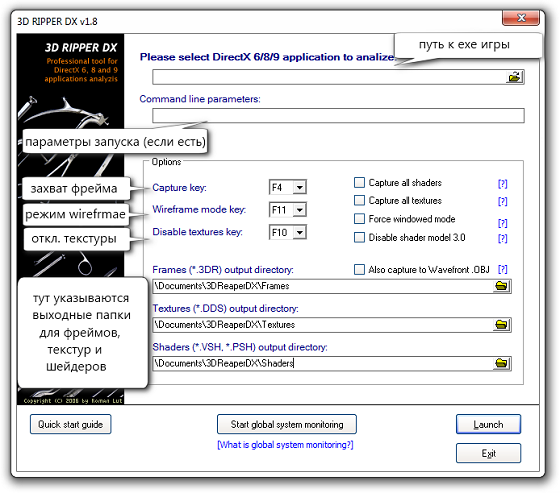560x493 pixels.
Task: Open help for Wavefront .OBJ capture
Action: point(502,269)
